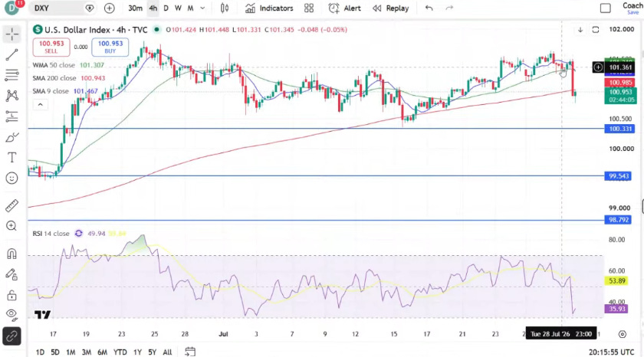Open the chart patterns tool
This screenshot has height=357, width=644.
12,96
